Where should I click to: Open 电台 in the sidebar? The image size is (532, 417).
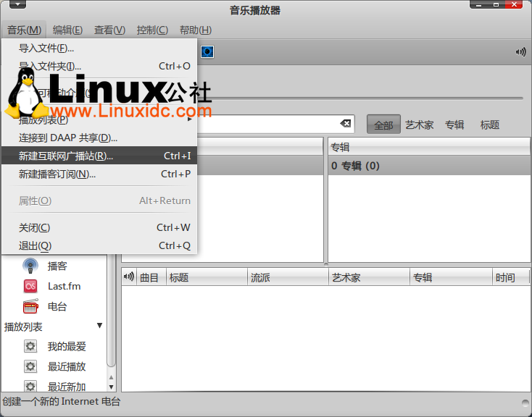coord(57,306)
